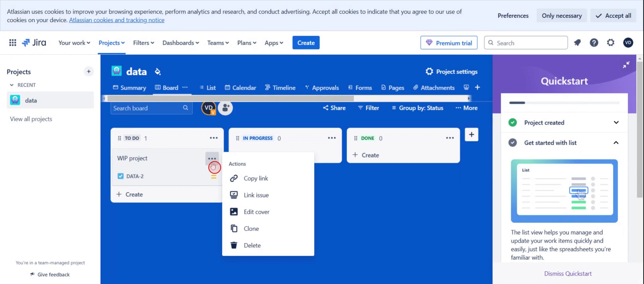
Task: Accept all cookies
Action: (x=613, y=15)
